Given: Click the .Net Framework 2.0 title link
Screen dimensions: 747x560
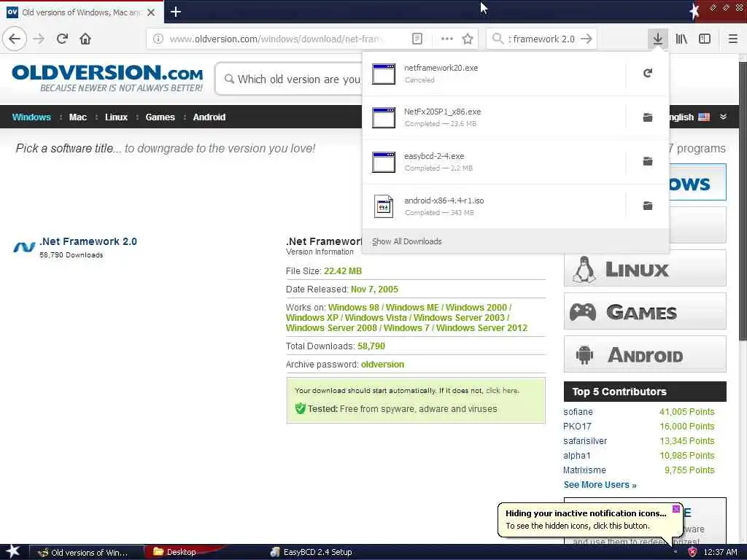Looking at the screenshot, I should click(x=88, y=241).
